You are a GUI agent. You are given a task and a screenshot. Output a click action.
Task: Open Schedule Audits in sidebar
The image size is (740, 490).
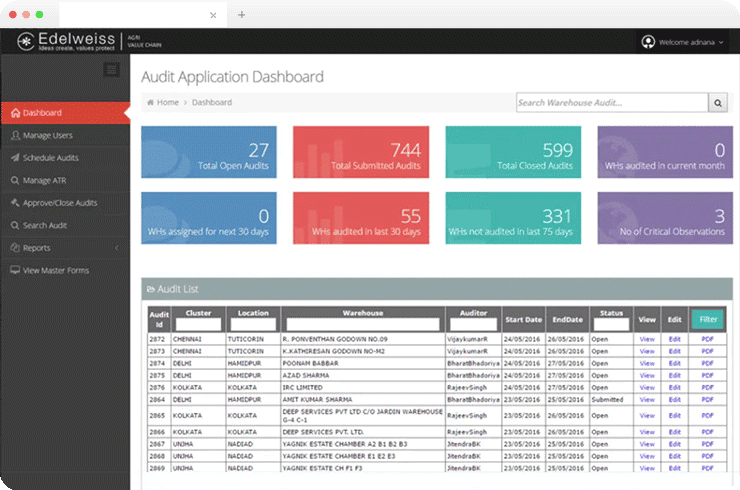50,158
